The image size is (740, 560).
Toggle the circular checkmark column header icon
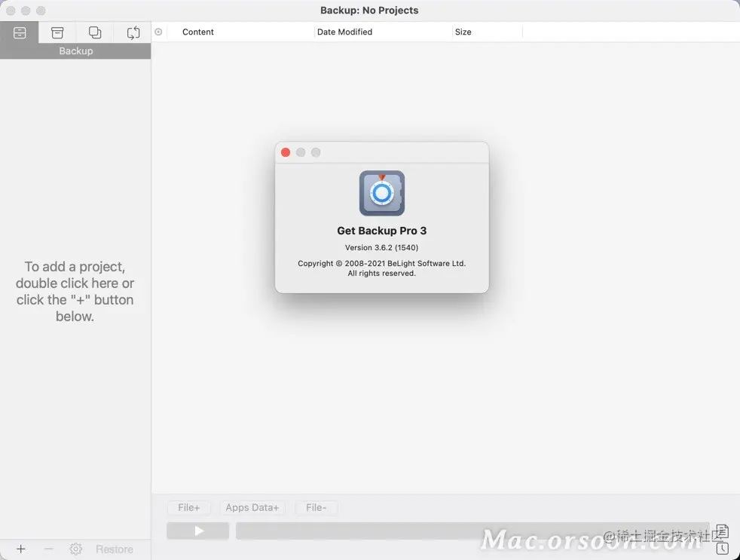tap(158, 32)
